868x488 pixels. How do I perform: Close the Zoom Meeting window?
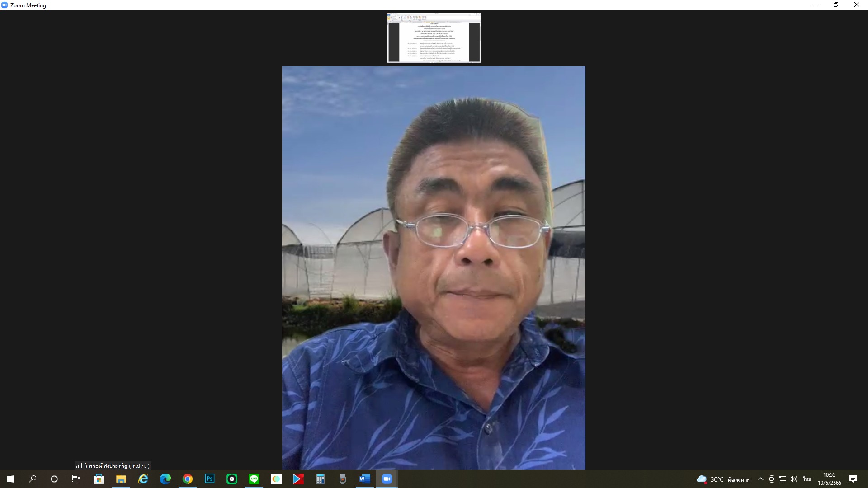point(857,5)
